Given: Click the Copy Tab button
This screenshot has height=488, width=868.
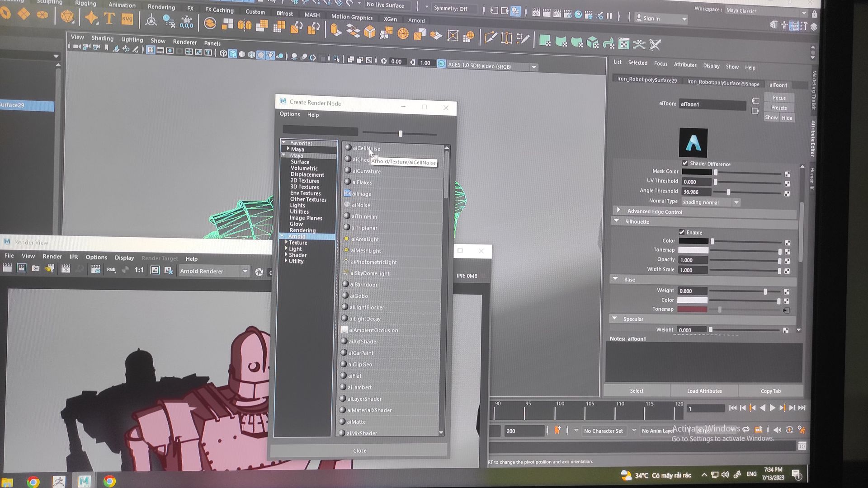Looking at the screenshot, I should (770, 391).
